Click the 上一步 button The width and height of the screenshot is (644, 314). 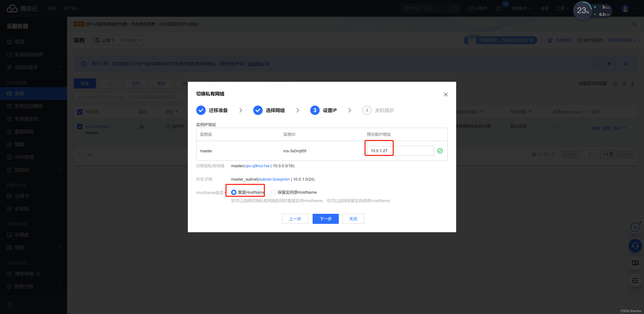(x=295, y=219)
